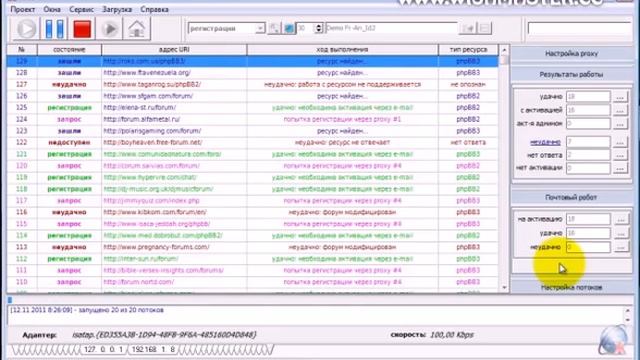Image resolution: width=640 pixels, height=360 pixels.
Task: Expand the Результаты работы panel
Action: coord(571,75)
